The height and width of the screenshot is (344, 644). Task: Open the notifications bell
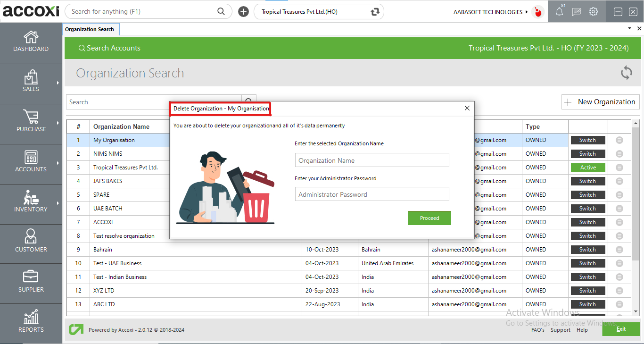[x=560, y=12]
